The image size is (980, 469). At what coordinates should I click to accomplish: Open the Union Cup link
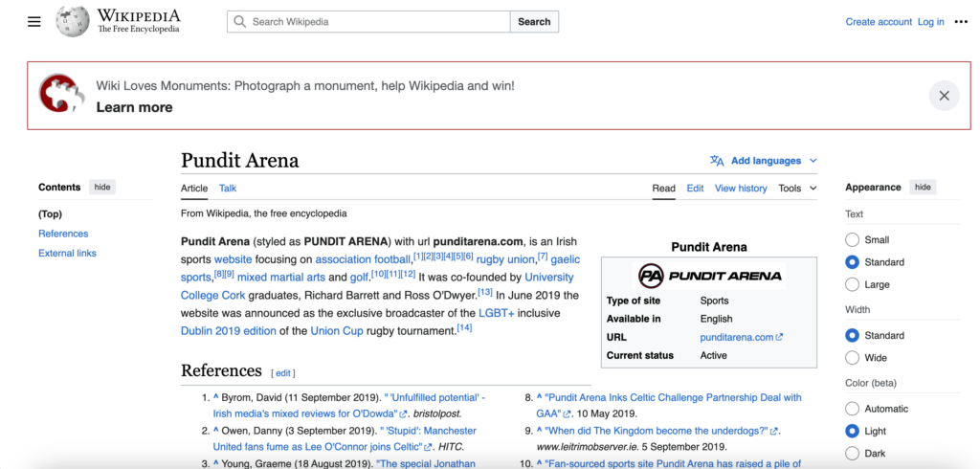pyautogui.click(x=337, y=331)
